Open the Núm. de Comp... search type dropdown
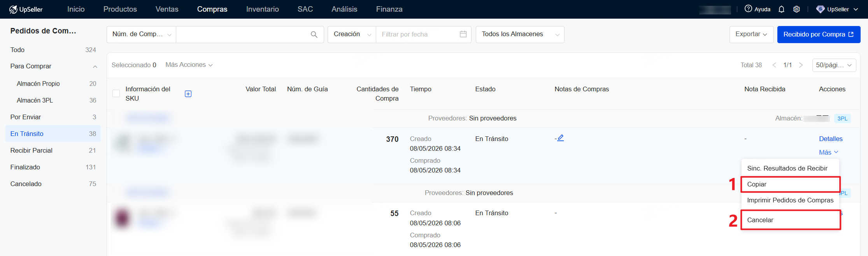The height and width of the screenshot is (256, 868). coord(142,35)
